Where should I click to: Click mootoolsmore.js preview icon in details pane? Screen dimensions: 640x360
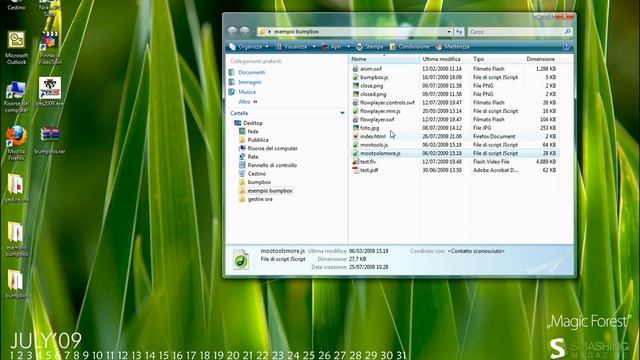click(x=241, y=259)
